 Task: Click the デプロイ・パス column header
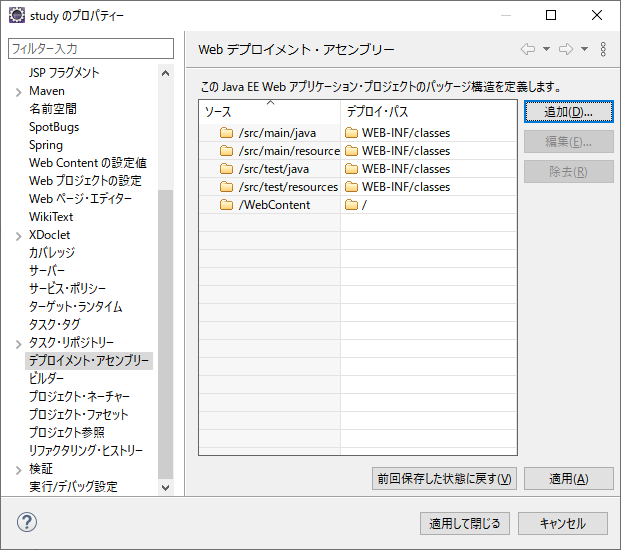pyautogui.click(x=429, y=112)
